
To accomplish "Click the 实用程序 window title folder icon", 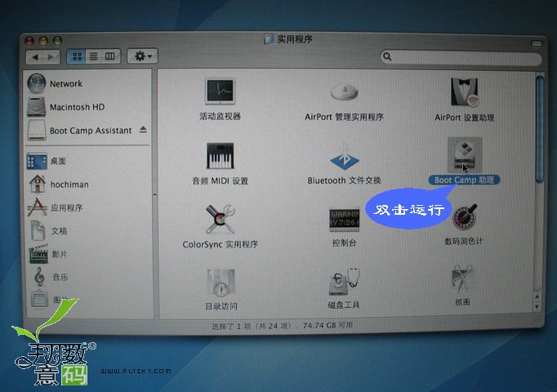I will click(x=269, y=38).
